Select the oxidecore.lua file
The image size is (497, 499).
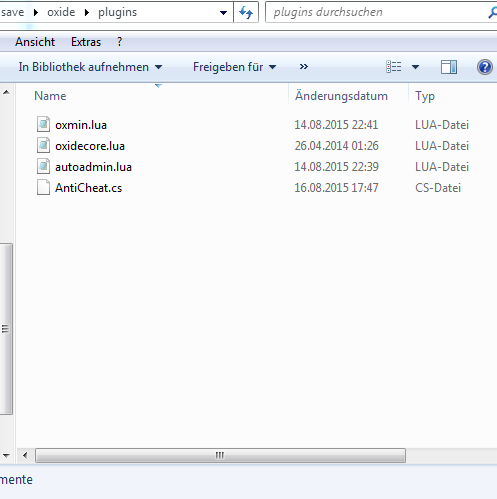point(90,146)
